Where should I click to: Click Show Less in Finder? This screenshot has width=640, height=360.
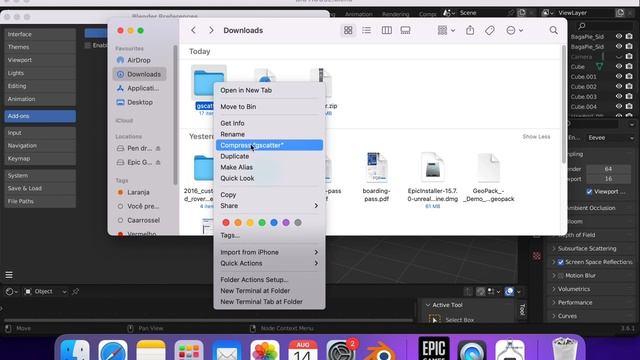tap(536, 136)
